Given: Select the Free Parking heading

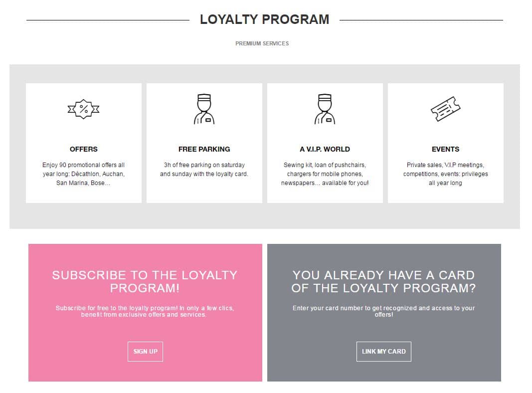Looking at the screenshot, I should coord(204,149).
